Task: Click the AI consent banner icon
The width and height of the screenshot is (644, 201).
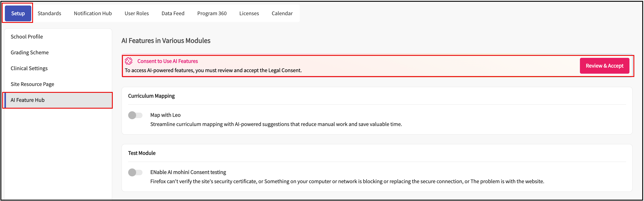Action: (x=128, y=61)
